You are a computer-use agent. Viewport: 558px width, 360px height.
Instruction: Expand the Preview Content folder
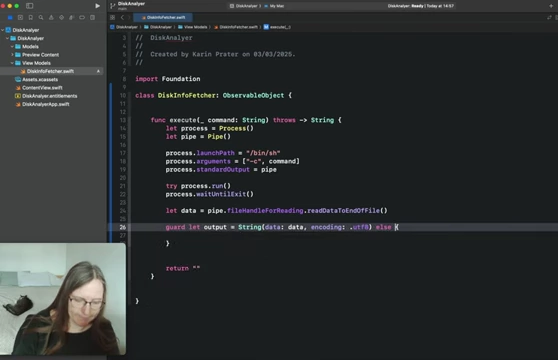click(x=12, y=54)
